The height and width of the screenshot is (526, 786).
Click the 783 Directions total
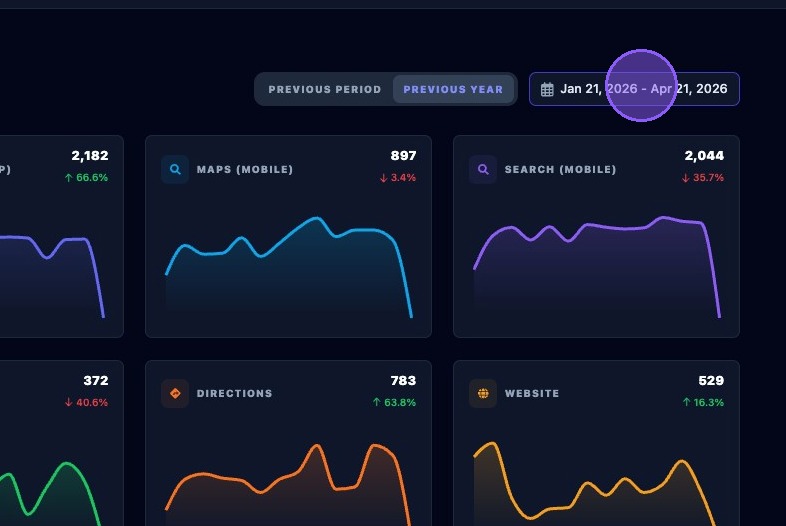coord(404,381)
